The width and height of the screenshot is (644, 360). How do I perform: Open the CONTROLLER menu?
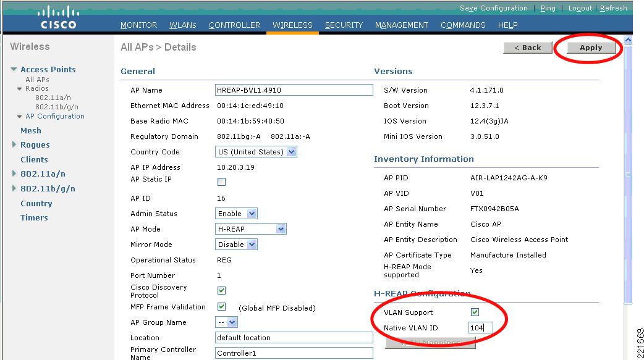tap(234, 25)
